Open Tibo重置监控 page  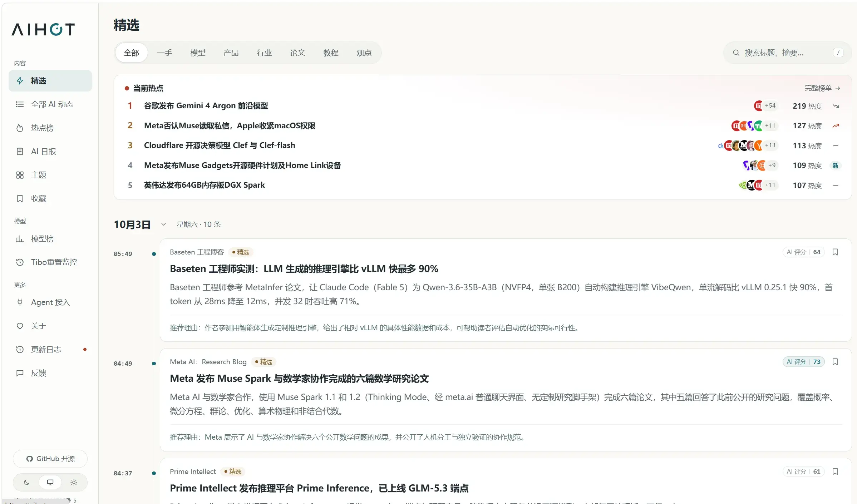pyautogui.click(x=50, y=262)
